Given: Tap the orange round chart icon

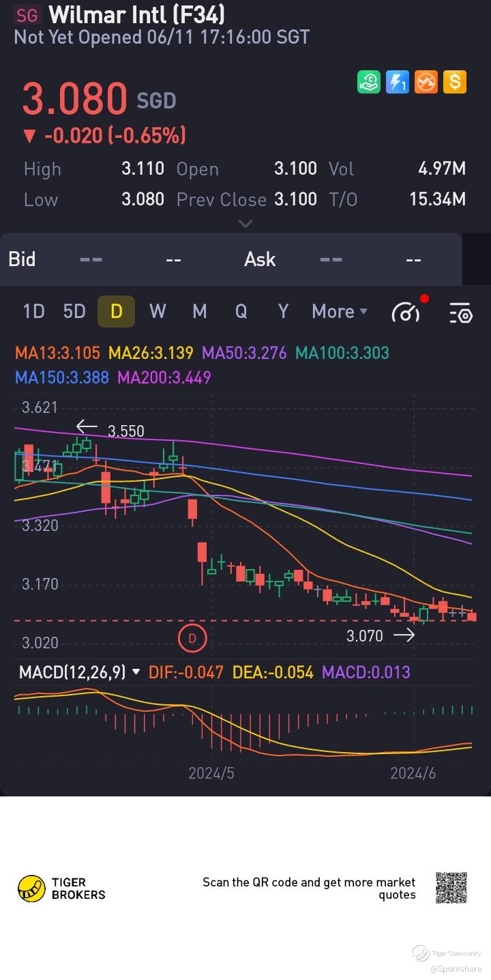Looking at the screenshot, I should click(426, 82).
